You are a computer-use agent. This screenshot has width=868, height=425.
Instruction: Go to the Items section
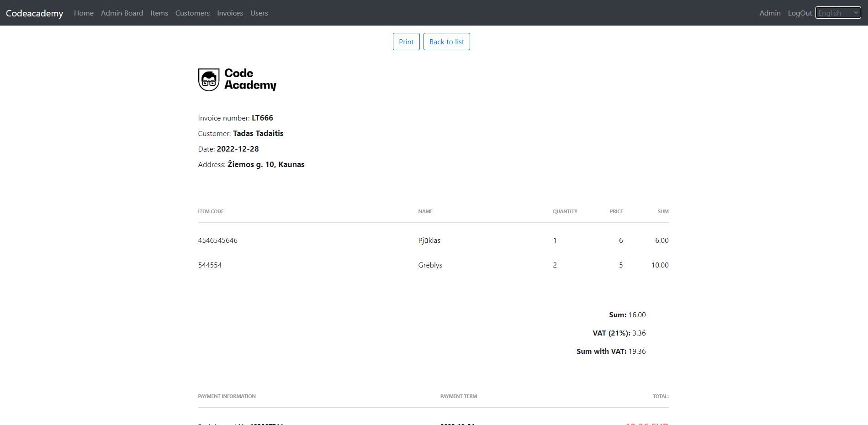[159, 13]
